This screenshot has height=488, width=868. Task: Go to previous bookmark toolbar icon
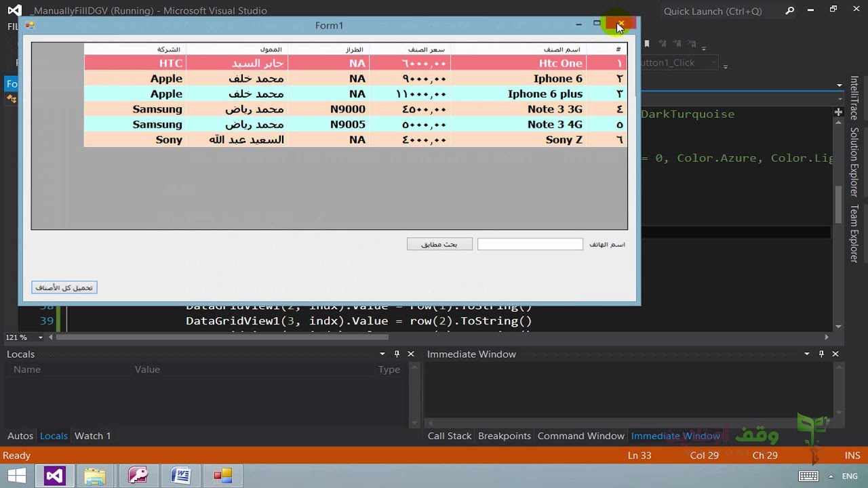point(662,44)
